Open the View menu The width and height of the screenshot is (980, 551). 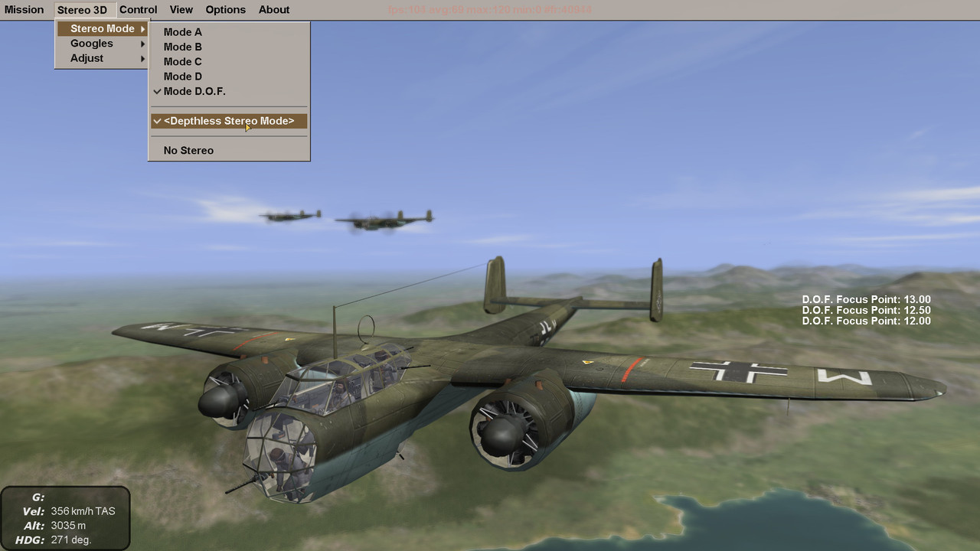[x=181, y=10]
